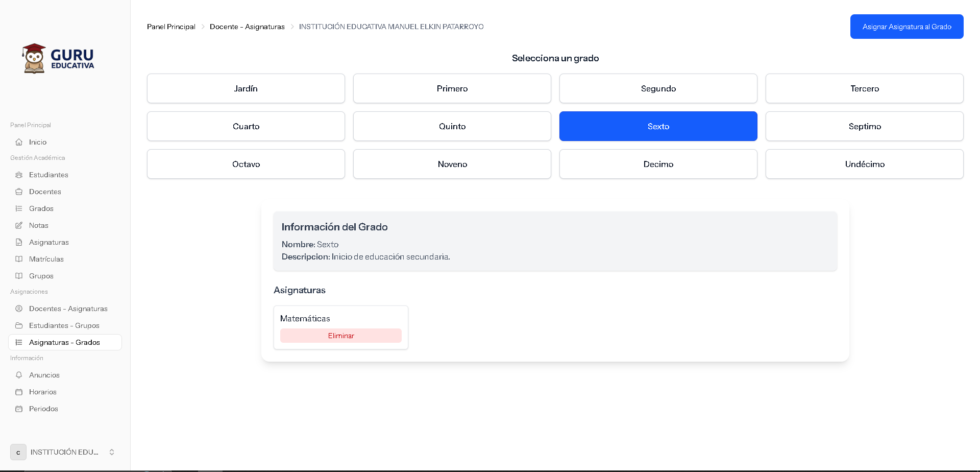Click the Estudiantes sidebar icon
Screen dimensions: 980x472
(19, 175)
